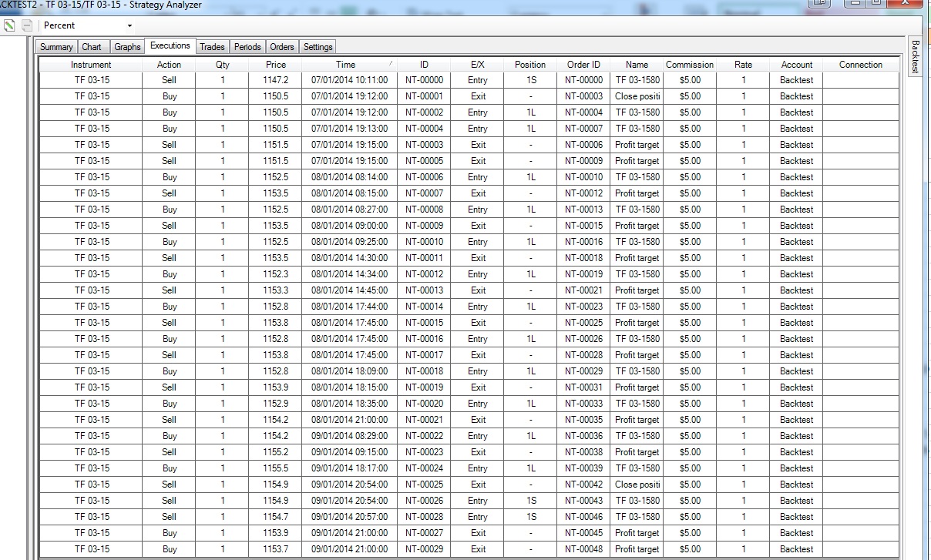Sort by Qty column header
This screenshot has width=931, height=560.
pyautogui.click(x=223, y=65)
